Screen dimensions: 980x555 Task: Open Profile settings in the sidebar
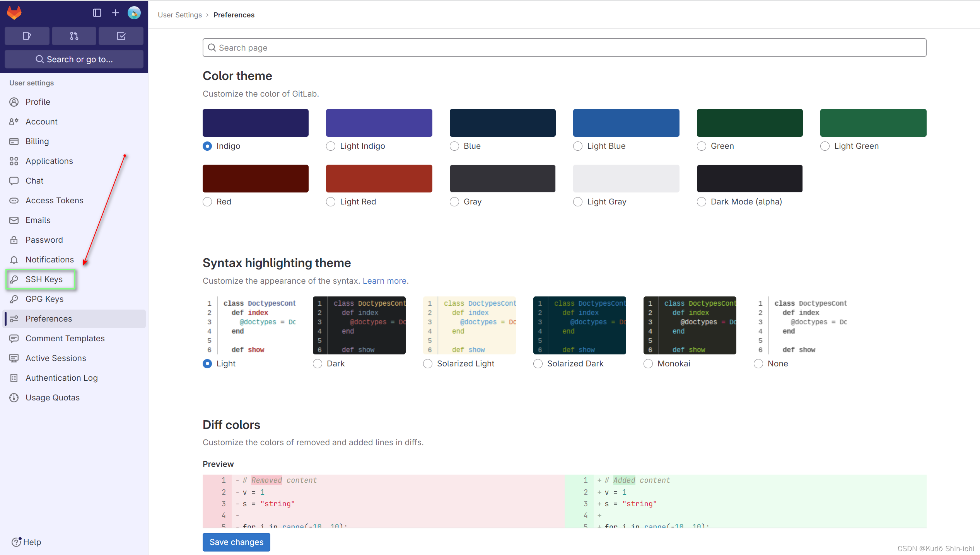(x=38, y=102)
